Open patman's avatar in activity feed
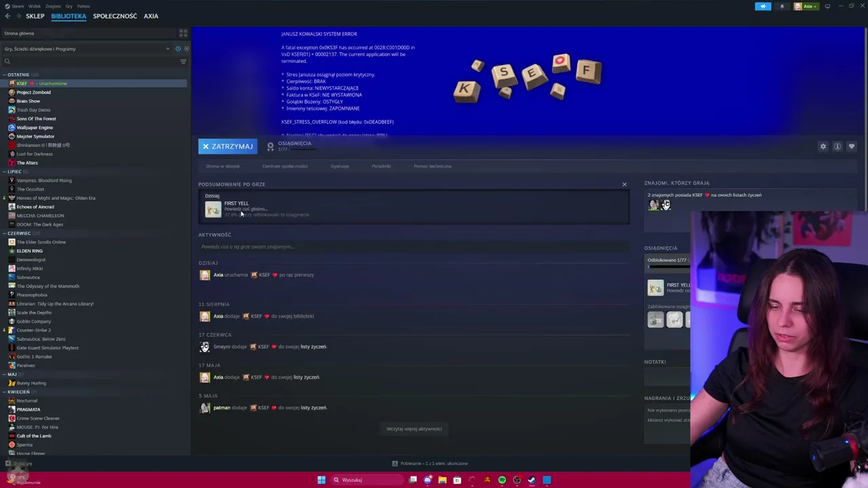868x488 pixels. tap(205, 408)
